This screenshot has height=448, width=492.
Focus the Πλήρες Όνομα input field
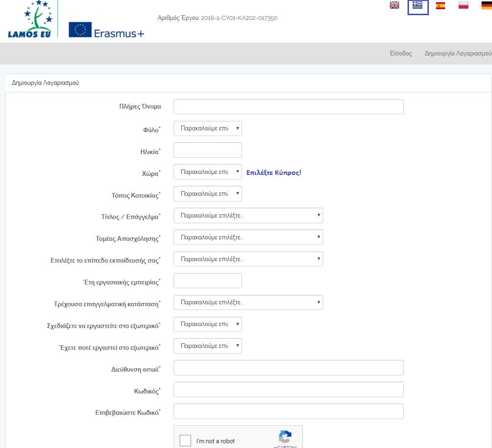(x=288, y=107)
